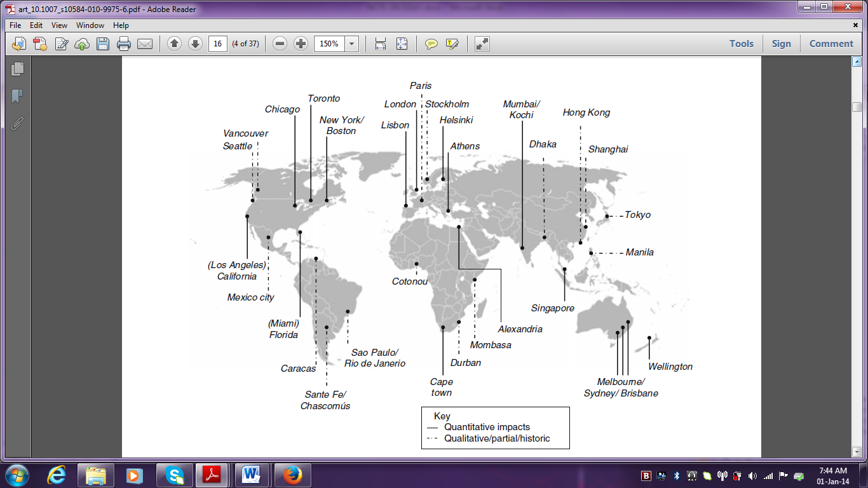Print the document using the printer icon
The image size is (868, 488).
coord(124,44)
